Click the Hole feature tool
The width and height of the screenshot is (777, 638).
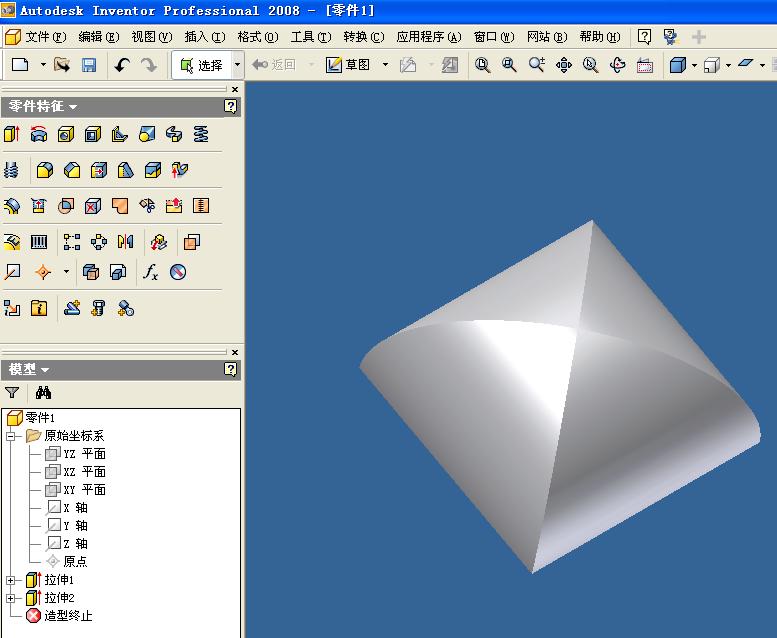[x=66, y=134]
